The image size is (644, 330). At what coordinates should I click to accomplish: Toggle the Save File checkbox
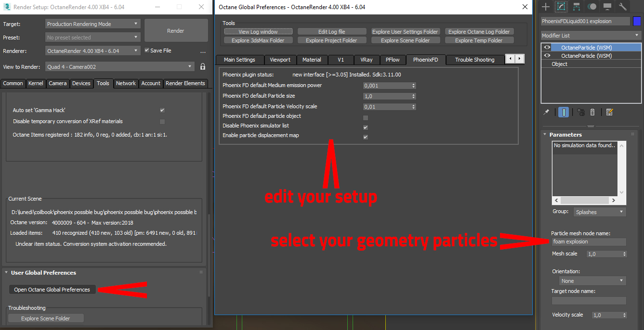click(x=147, y=50)
